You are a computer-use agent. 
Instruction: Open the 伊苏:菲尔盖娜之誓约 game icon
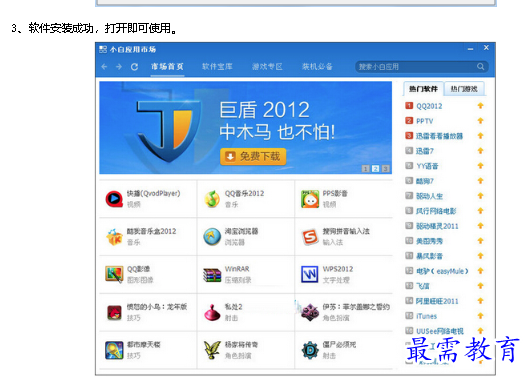310,312
